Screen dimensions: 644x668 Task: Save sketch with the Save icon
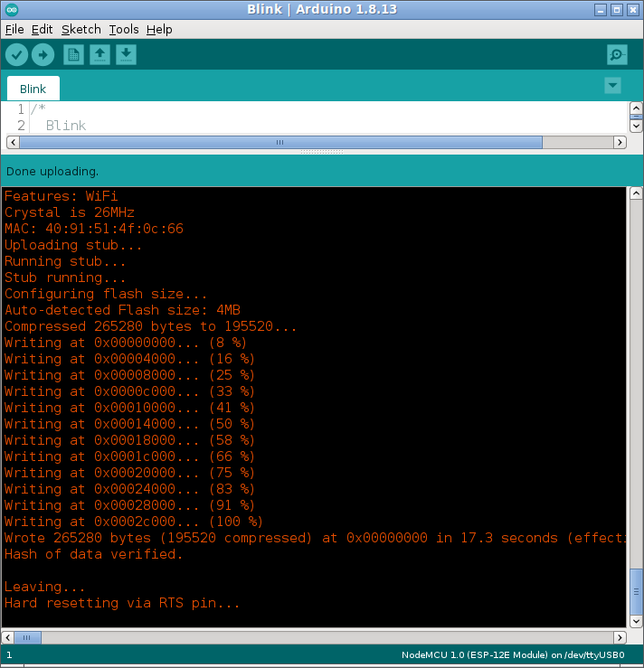pyautogui.click(x=126, y=55)
